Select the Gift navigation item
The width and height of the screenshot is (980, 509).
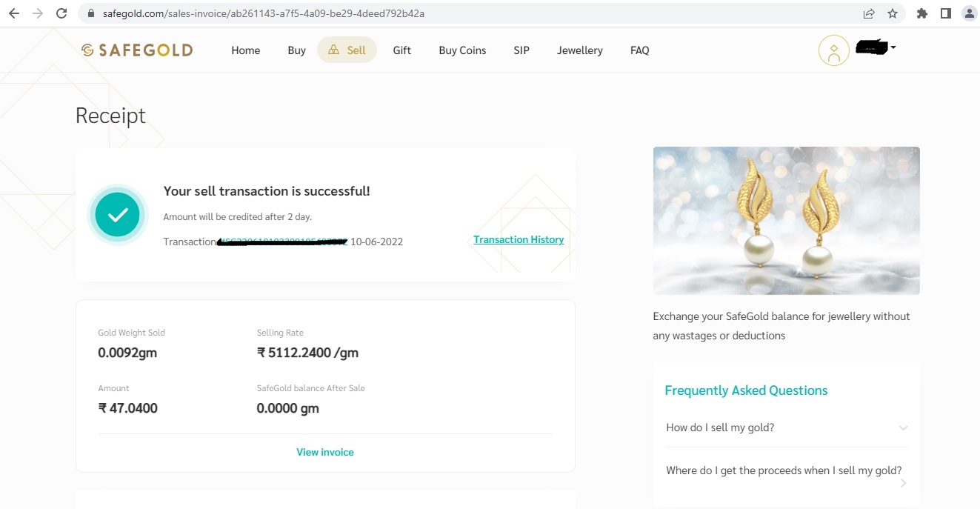(401, 50)
